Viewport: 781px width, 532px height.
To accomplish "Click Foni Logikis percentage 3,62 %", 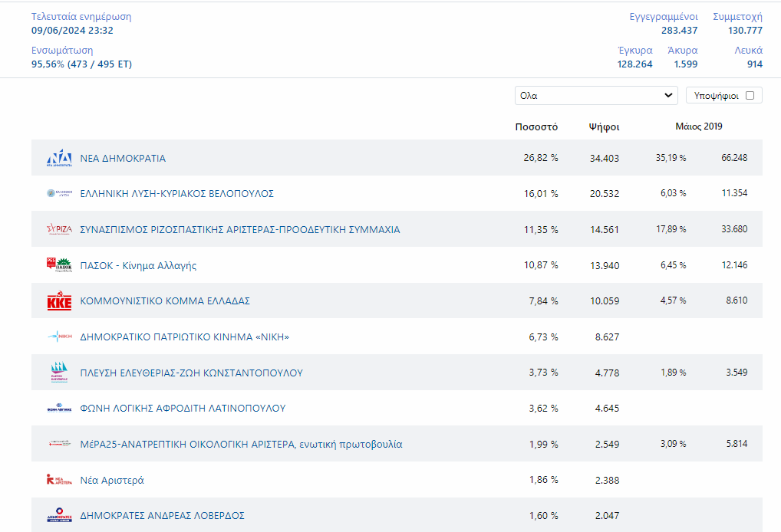I will (x=543, y=409).
